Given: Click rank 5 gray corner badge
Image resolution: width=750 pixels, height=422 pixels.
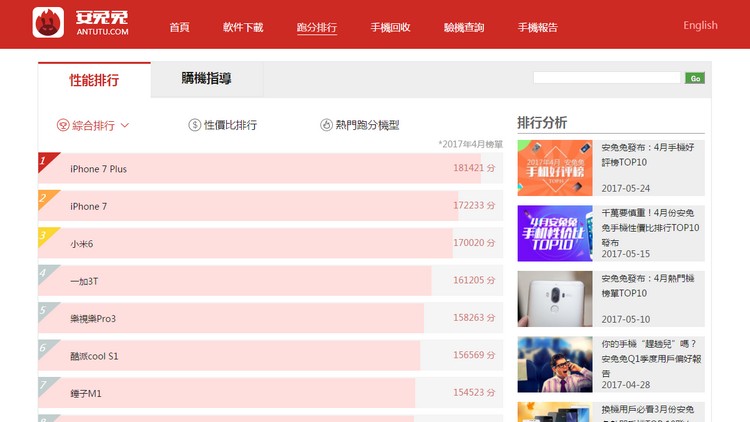Looking at the screenshot, I should [x=46, y=309].
